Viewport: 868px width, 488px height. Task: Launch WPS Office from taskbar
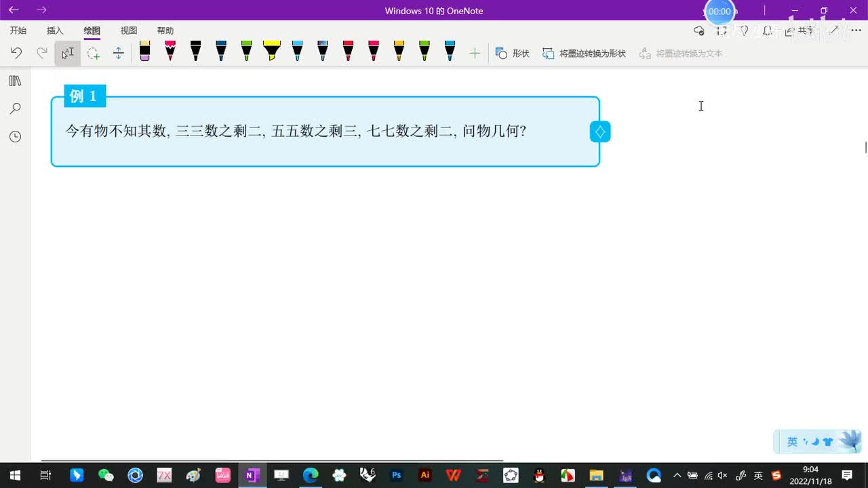(454, 475)
